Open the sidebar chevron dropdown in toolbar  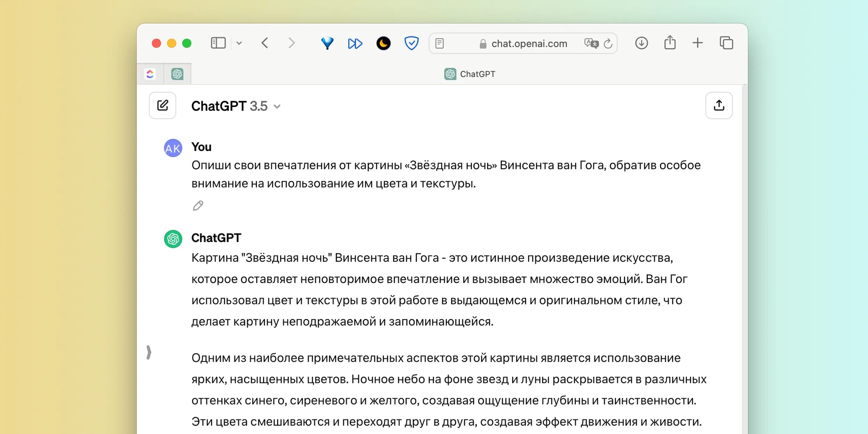(x=239, y=43)
